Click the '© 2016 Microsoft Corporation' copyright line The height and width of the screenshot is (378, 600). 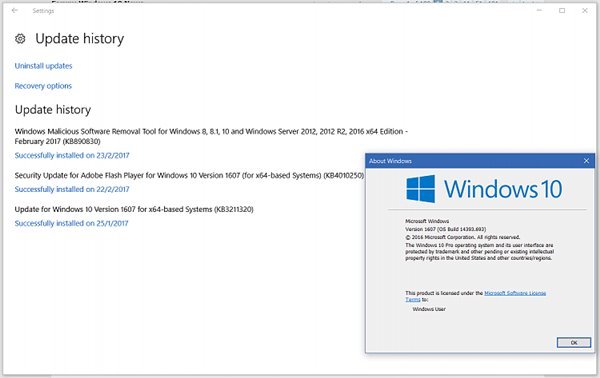click(463, 237)
